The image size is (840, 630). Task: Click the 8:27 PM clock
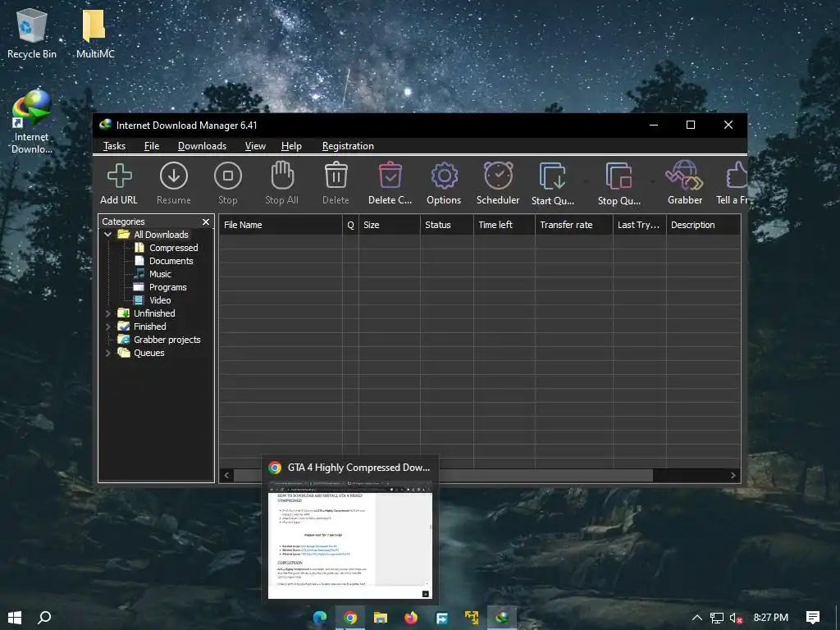(x=771, y=618)
